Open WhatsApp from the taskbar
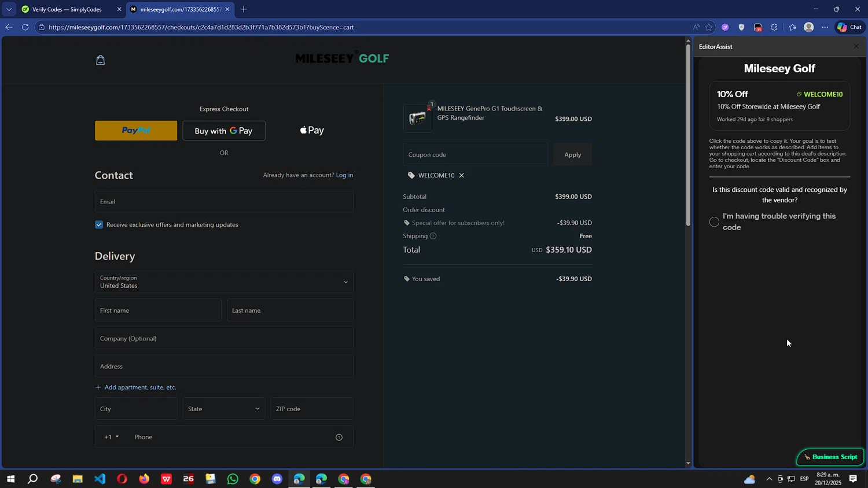868x488 pixels. [233, 479]
